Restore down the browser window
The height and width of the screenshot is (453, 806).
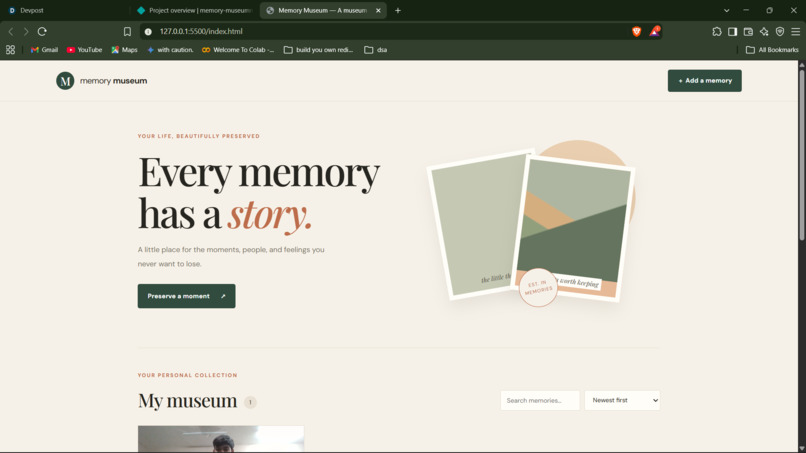tap(770, 10)
